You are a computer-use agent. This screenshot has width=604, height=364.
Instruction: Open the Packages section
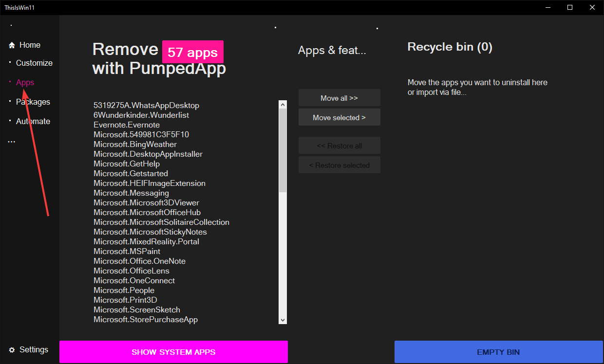(33, 102)
